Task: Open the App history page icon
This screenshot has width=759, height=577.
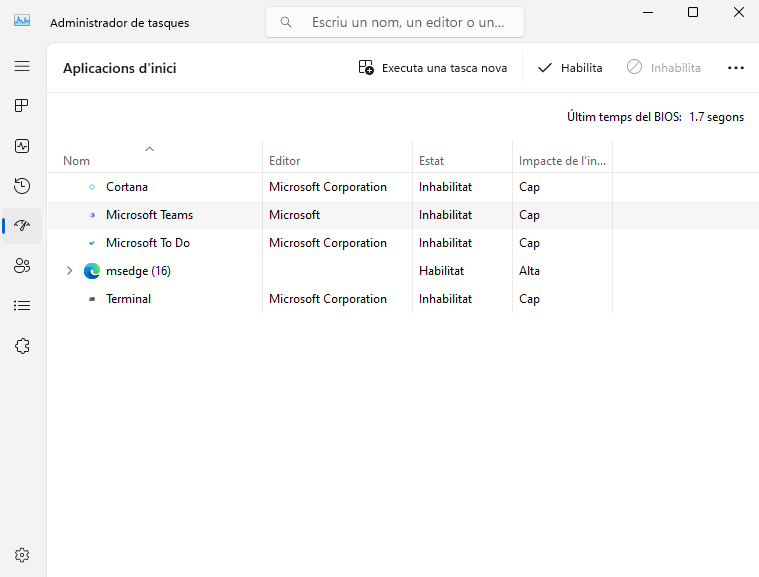Action: [x=22, y=186]
